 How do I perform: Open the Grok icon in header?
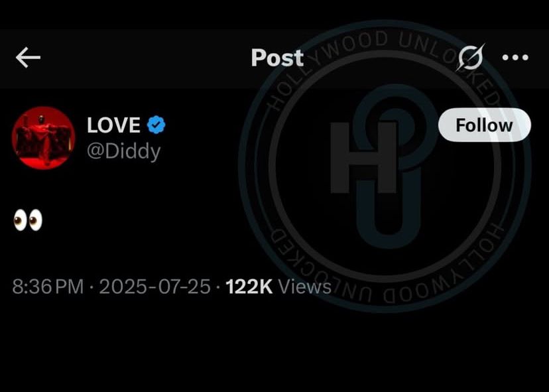[471, 57]
